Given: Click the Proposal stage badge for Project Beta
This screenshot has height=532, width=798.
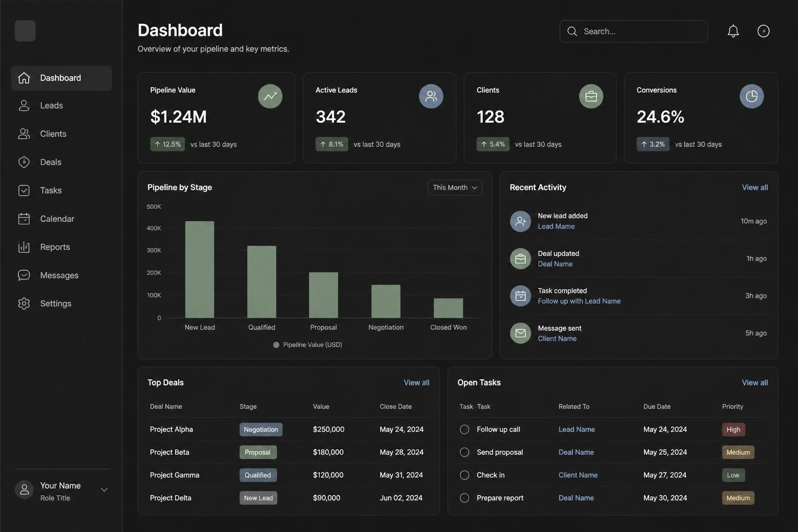Looking at the screenshot, I should (258, 453).
